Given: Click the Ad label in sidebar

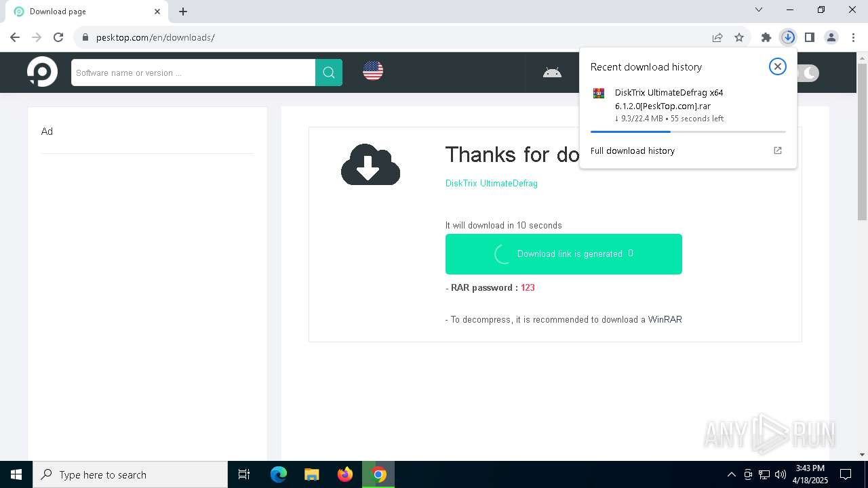Looking at the screenshot, I should point(47,131).
